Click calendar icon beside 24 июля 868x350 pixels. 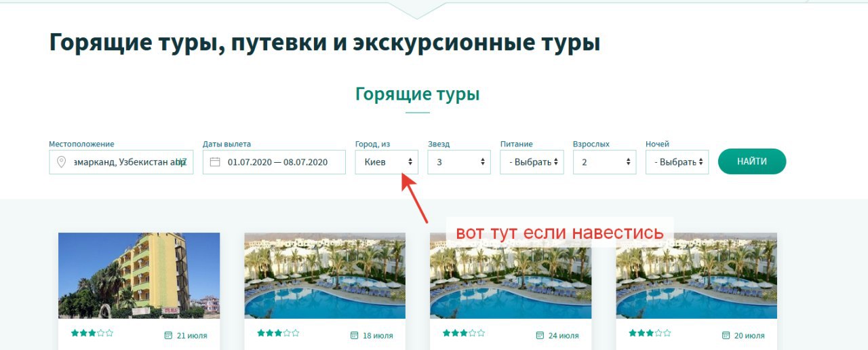coord(540,335)
